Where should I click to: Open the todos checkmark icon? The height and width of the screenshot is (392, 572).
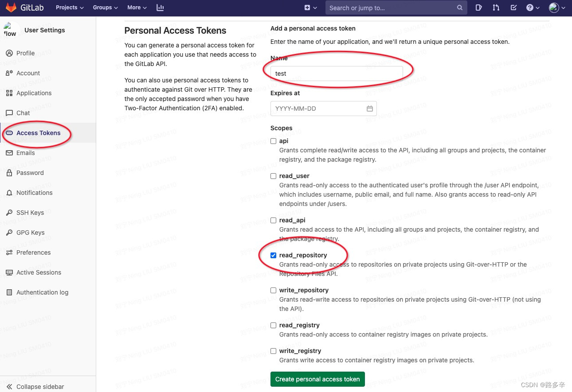513,8
